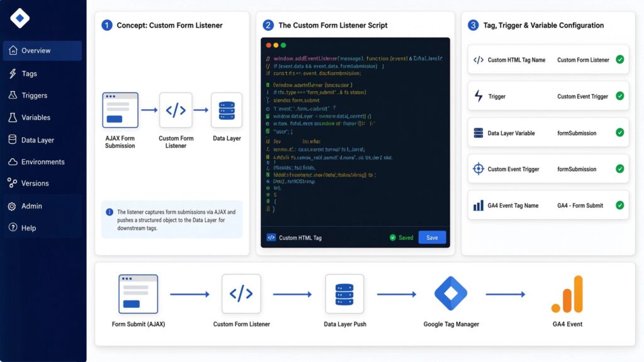Click the Triggers flask icon in sidebar

click(13, 95)
